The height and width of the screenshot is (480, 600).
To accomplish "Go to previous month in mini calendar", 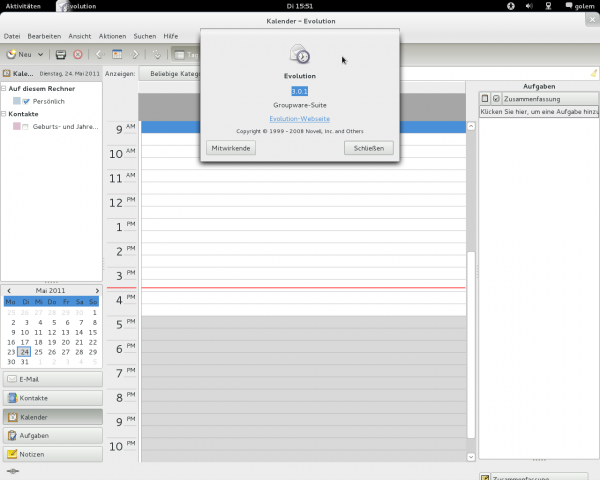I will [x=9, y=291].
